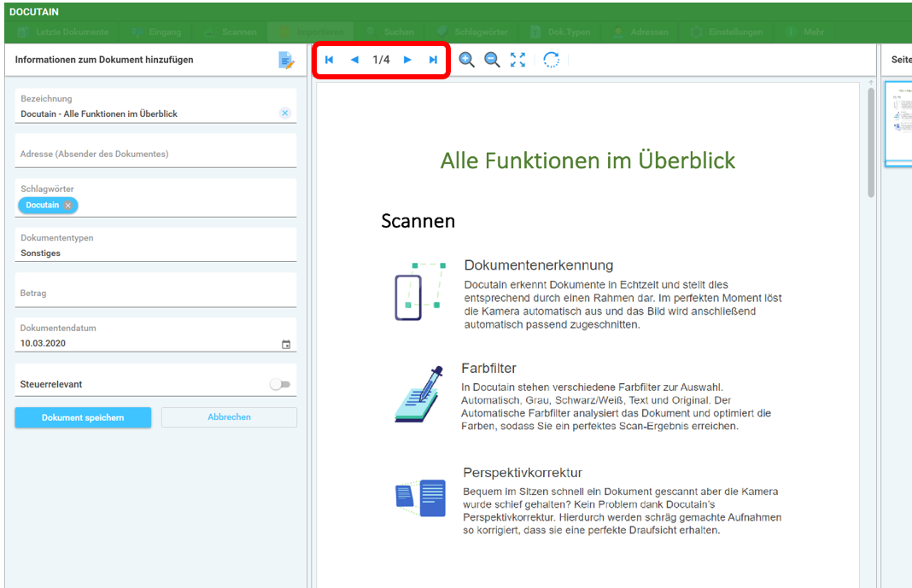The width and height of the screenshot is (912, 588).
Task: Click the Dokumentenerkennung heading in the preview
Action: click(x=539, y=265)
